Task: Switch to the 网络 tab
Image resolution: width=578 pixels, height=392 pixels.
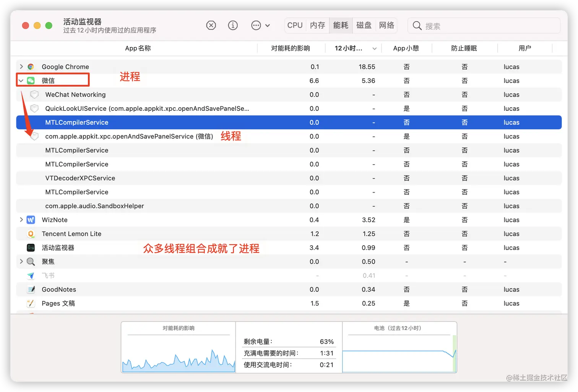Action: click(x=386, y=25)
